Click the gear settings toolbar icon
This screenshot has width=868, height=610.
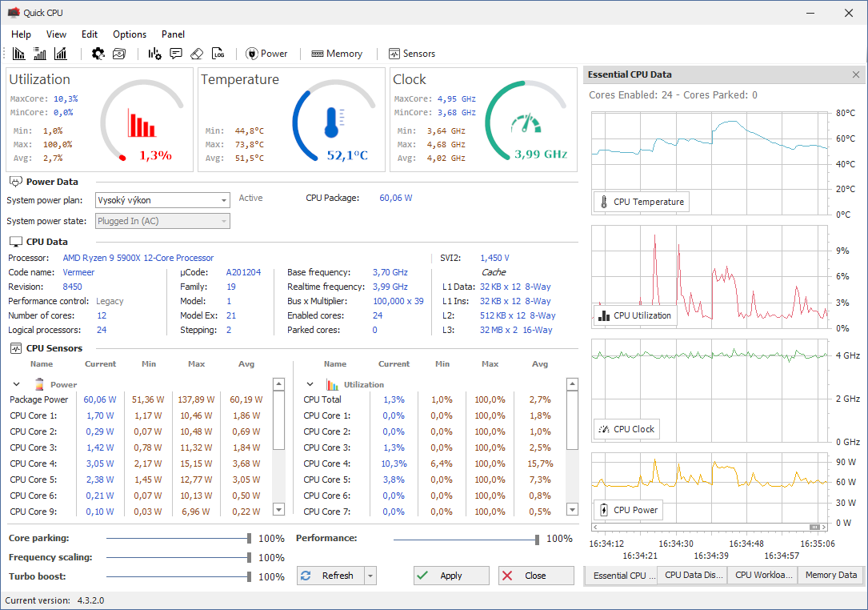pos(98,54)
